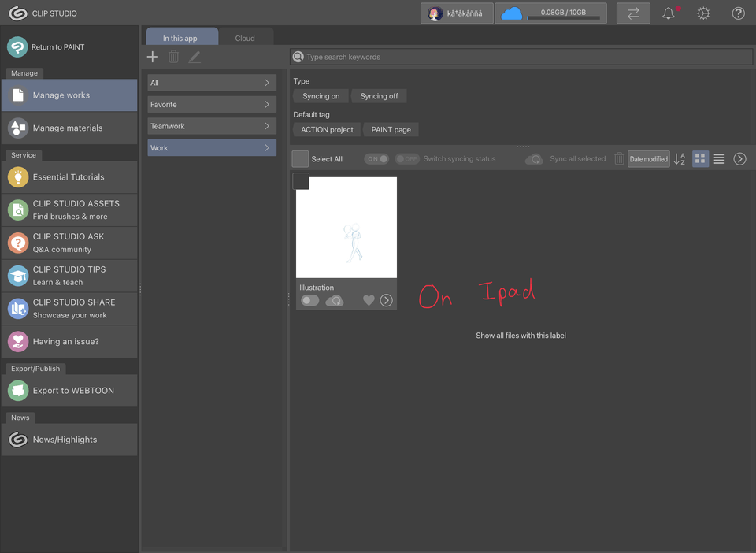
Task: Expand the Teamwork category
Action: [212, 125]
